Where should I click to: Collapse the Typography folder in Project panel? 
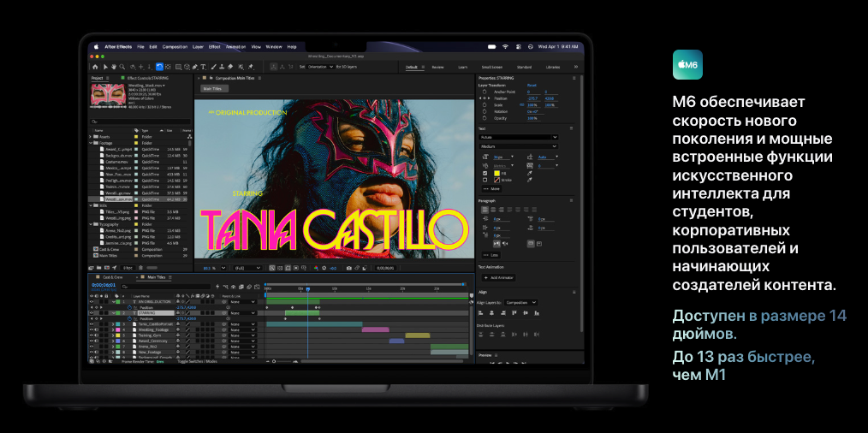tap(91, 224)
